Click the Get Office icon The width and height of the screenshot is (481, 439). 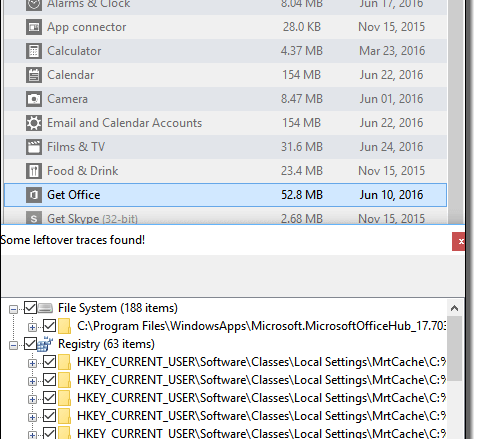(x=34, y=195)
